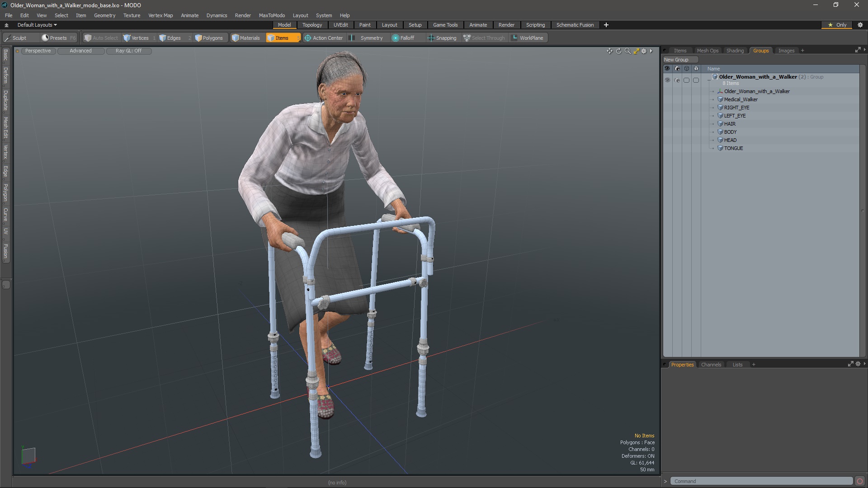
Task: Toggle render camera icon for the group
Action: [x=677, y=80]
